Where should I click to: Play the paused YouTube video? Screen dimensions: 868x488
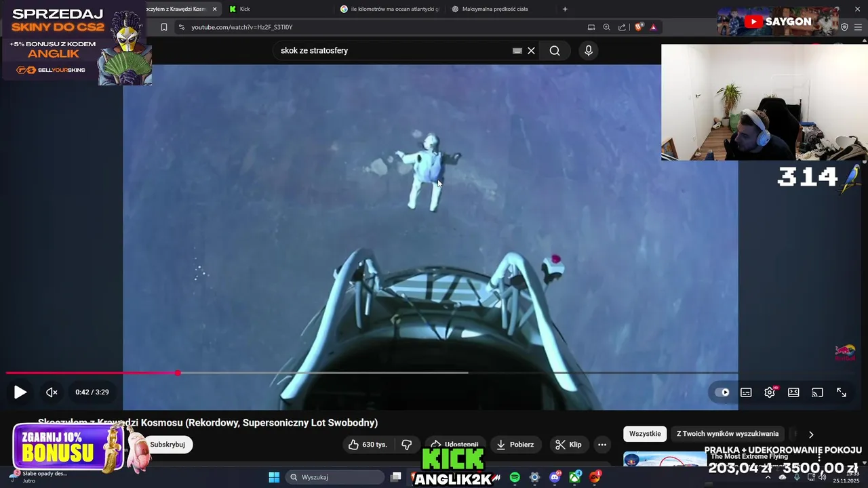click(20, 392)
